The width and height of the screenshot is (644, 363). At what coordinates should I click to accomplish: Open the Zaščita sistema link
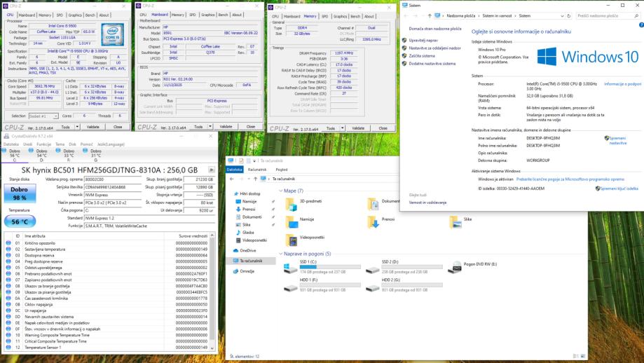[422, 56]
